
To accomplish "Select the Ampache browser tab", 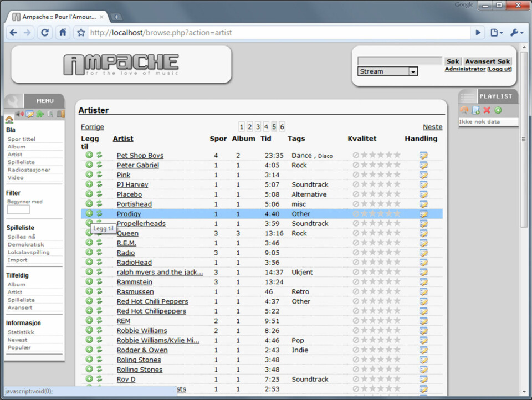I will 58,17.
